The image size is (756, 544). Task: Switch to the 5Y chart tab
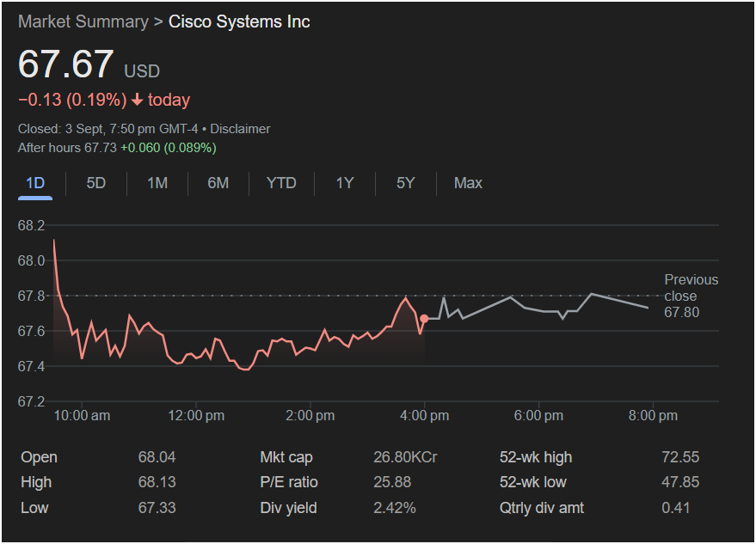pos(405,183)
